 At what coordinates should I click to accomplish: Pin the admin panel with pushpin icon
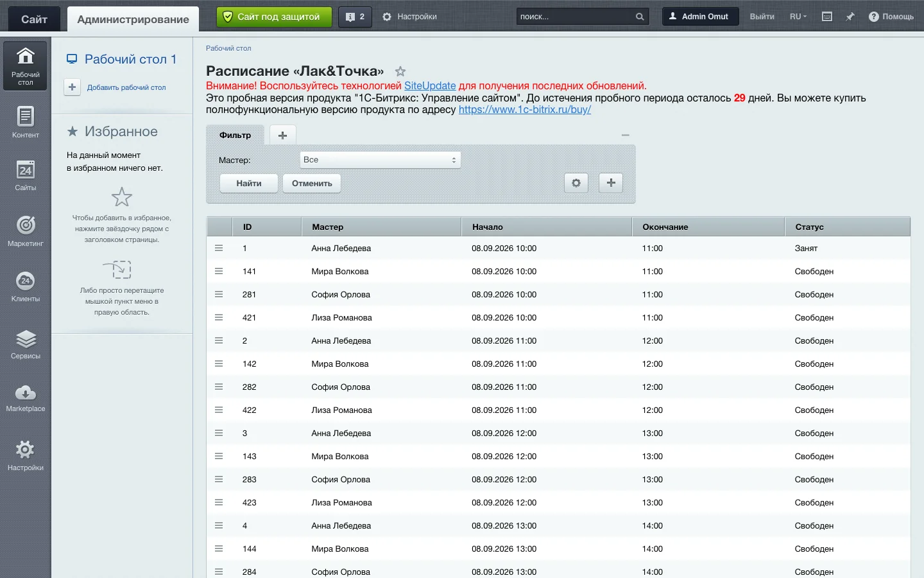click(850, 17)
